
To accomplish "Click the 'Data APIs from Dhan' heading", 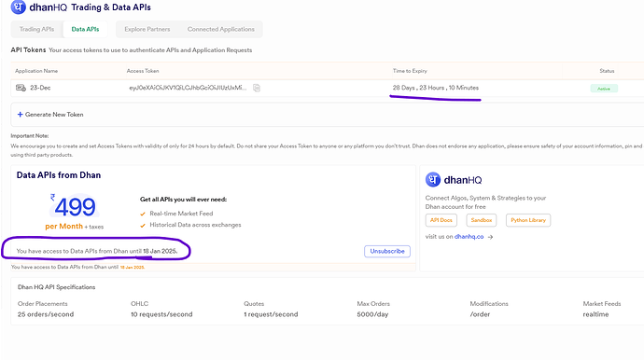I will click(x=59, y=175).
